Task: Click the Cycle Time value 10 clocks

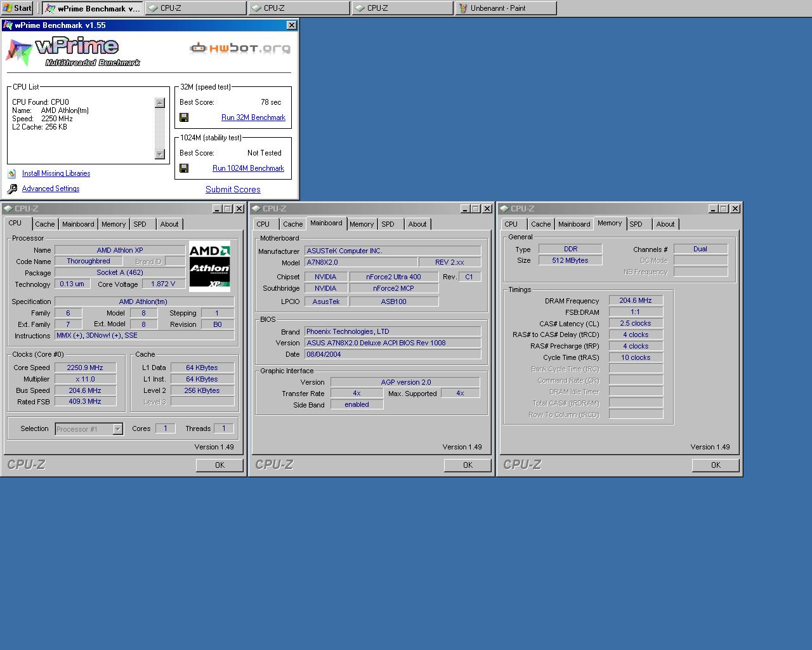Action: point(636,357)
